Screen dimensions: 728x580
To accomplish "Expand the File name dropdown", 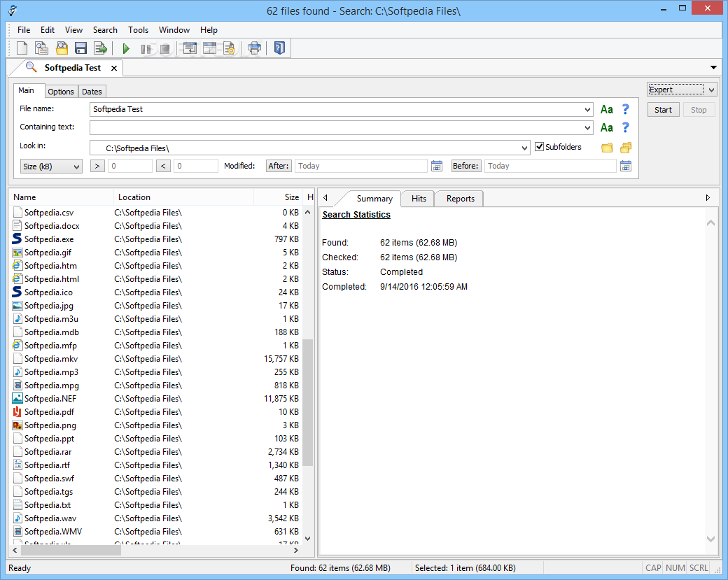I will [588, 110].
